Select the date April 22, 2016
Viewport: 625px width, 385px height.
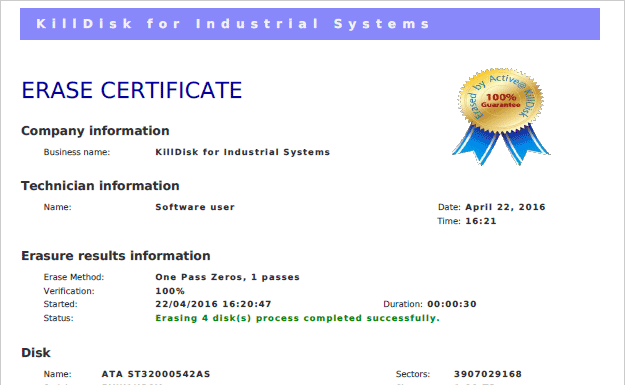pos(505,207)
